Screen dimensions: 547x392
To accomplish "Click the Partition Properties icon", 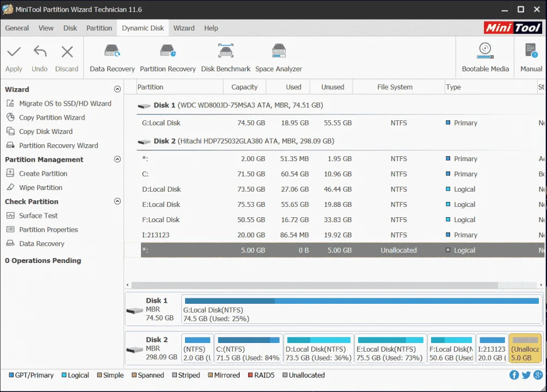I will [10, 229].
